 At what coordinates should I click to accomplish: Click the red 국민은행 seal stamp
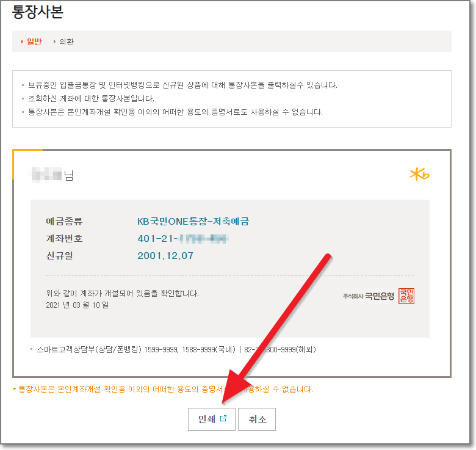pos(406,296)
